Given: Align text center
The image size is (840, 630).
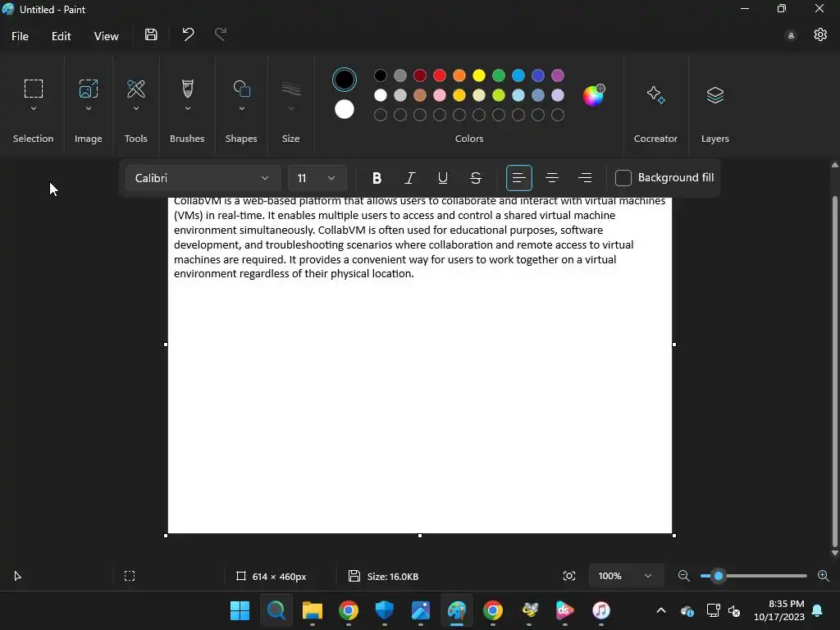Looking at the screenshot, I should pyautogui.click(x=552, y=178).
